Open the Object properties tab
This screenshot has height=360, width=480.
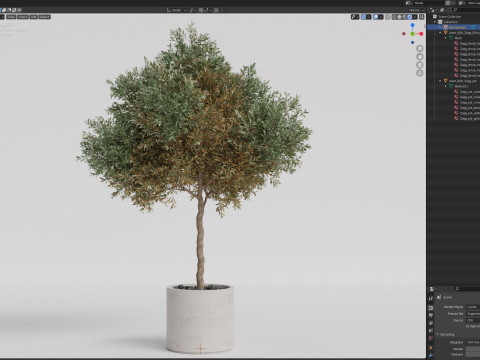click(431, 348)
